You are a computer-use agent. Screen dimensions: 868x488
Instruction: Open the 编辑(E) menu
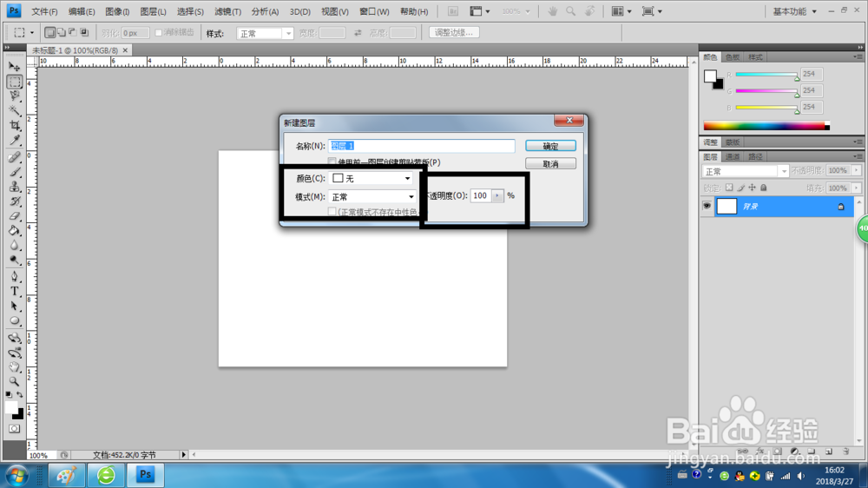click(82, 11)
